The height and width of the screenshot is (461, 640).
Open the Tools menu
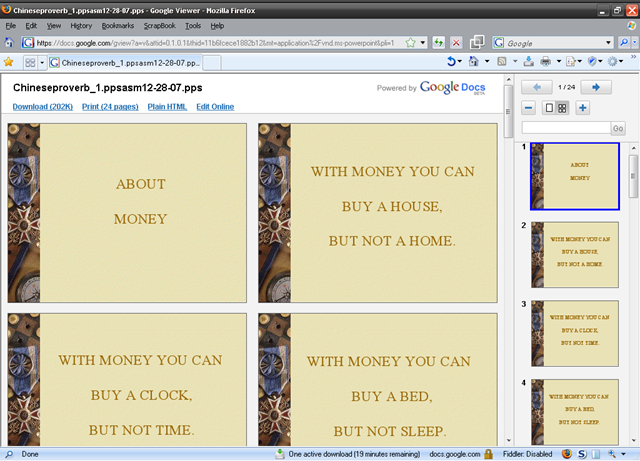pos(193,26)
